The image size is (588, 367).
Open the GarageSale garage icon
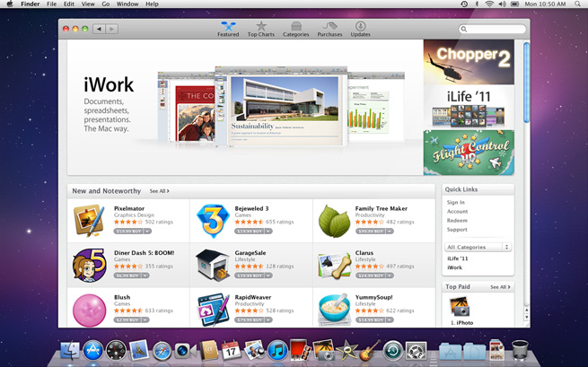[x=213, y=265]
